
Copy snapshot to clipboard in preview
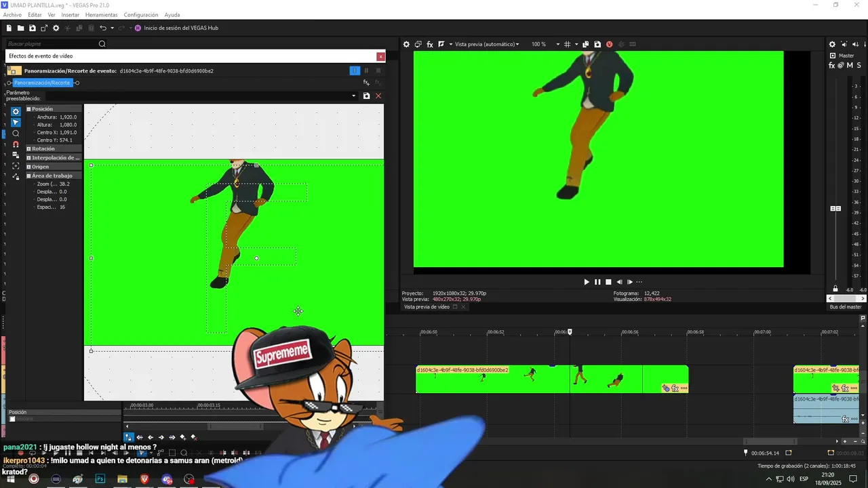point(586,44)
